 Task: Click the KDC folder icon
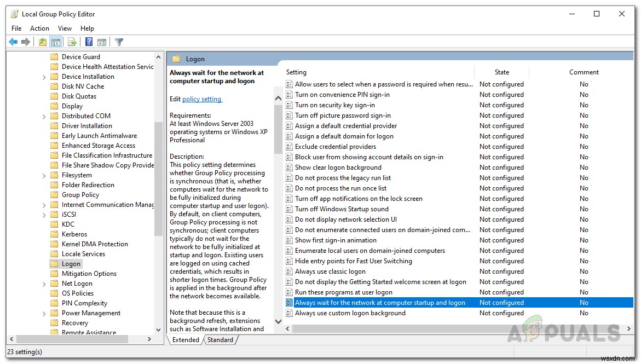[x=54, y=224]
